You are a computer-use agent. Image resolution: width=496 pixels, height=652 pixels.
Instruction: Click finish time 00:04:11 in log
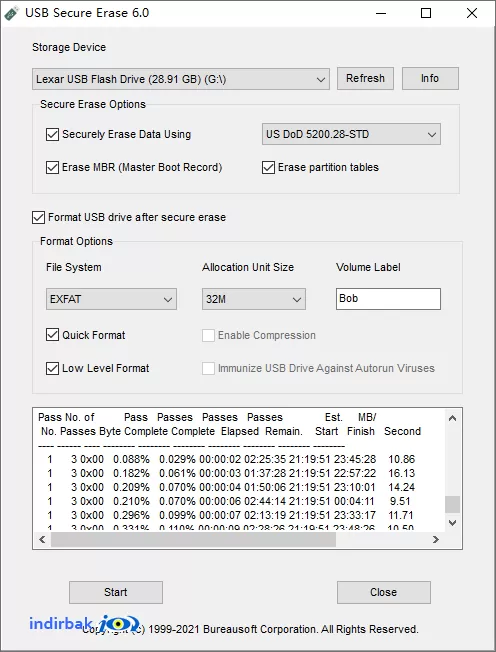point(354,501)
